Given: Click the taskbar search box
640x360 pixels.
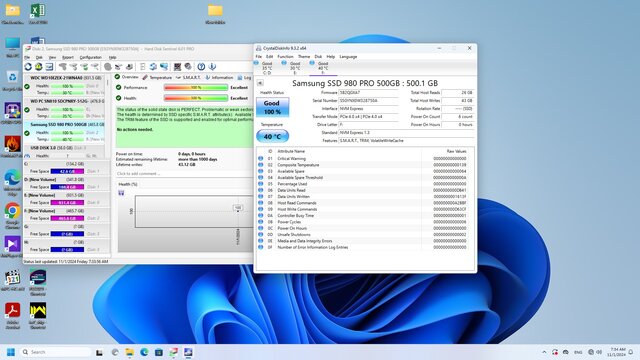Looking at the screenshot, I should pos(56,352).
